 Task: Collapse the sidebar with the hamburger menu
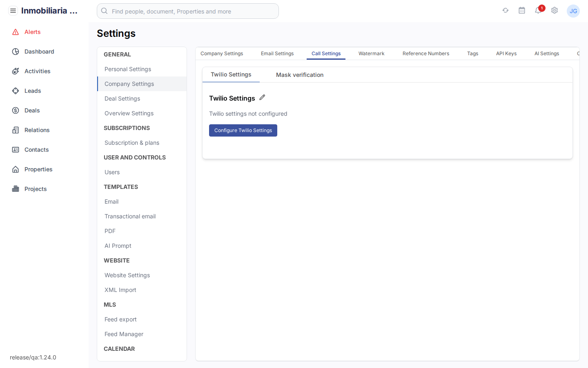coord(13,11)
